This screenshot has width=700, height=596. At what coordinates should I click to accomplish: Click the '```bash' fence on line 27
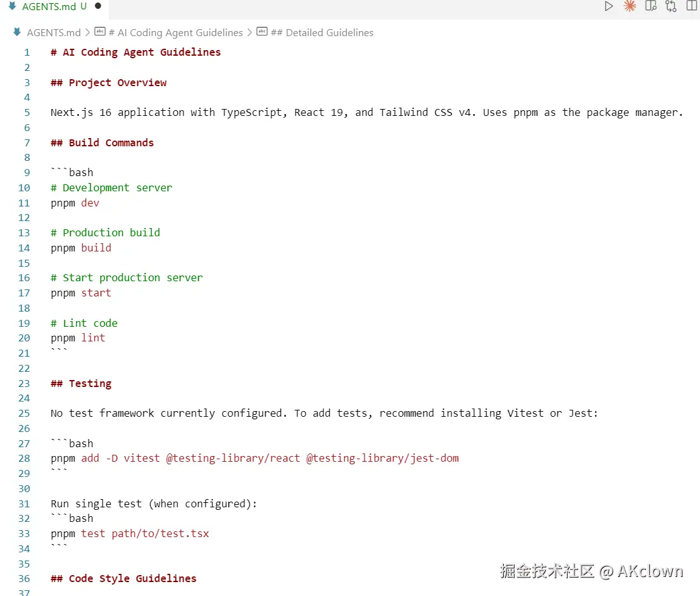tap(72, 443)
